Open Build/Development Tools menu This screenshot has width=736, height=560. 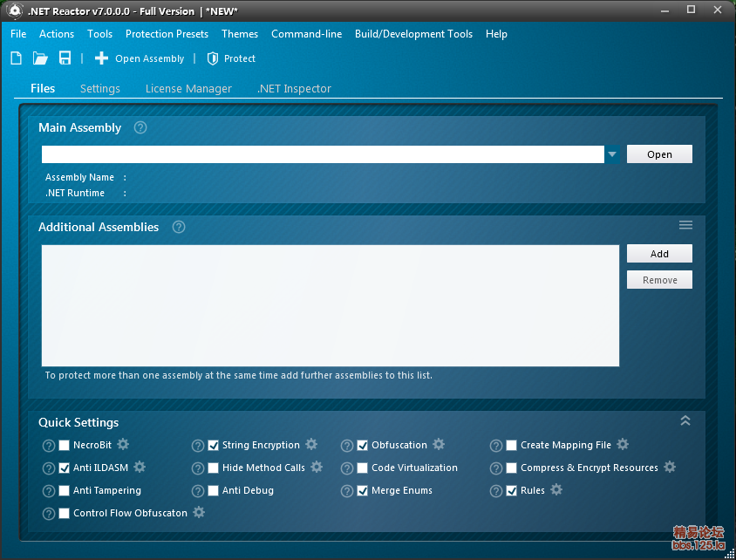point(413,34)
